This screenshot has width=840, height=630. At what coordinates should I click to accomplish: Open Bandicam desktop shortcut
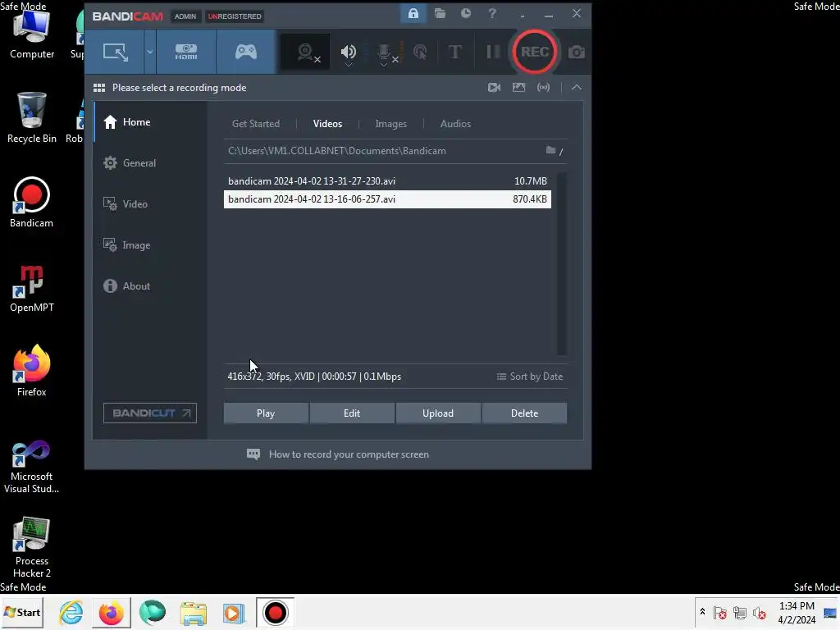click(32, 203)
